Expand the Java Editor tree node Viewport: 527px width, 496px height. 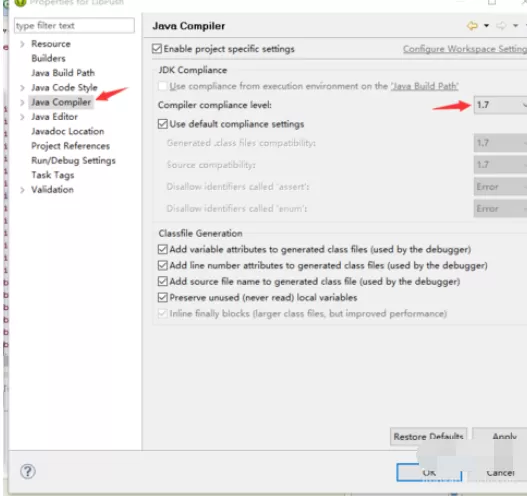tap(22, 117)
